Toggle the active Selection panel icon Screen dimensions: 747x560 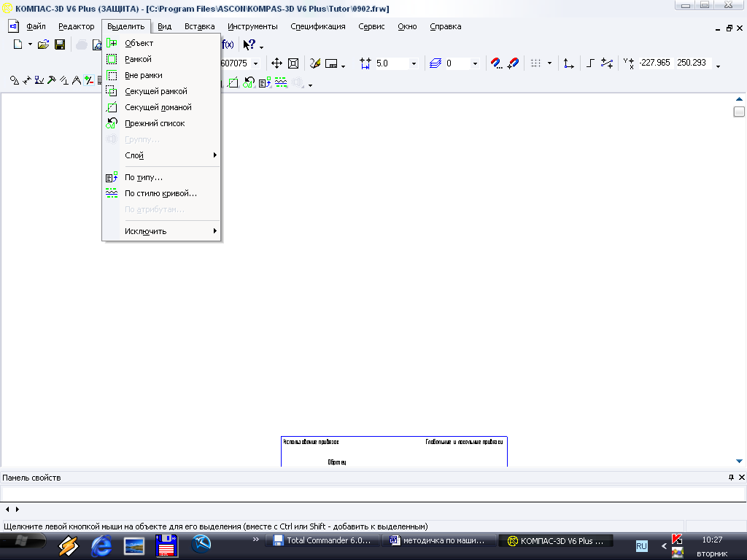(88, 80)
